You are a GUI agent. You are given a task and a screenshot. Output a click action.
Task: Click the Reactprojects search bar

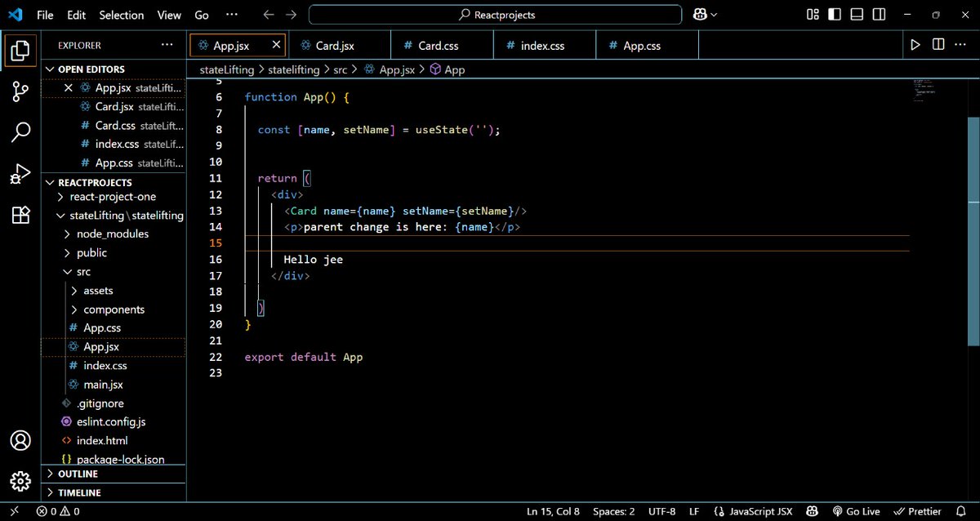coord(495,15)
